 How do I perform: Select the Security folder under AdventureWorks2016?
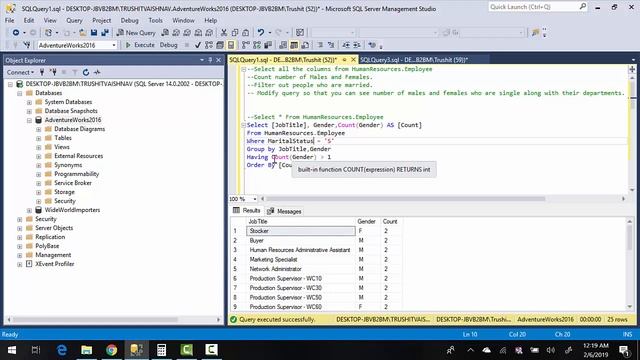(64, 201)
